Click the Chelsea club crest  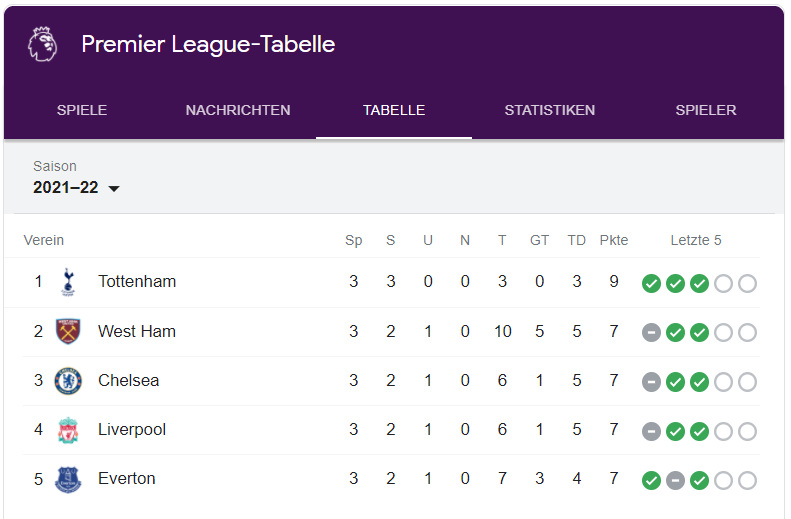point(68,381)
